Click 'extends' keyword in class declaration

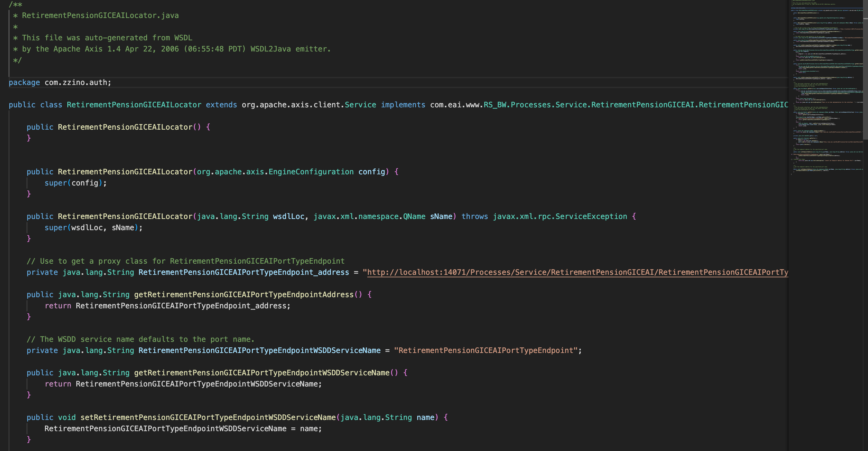pyautogui.click(x=221, y=105)
